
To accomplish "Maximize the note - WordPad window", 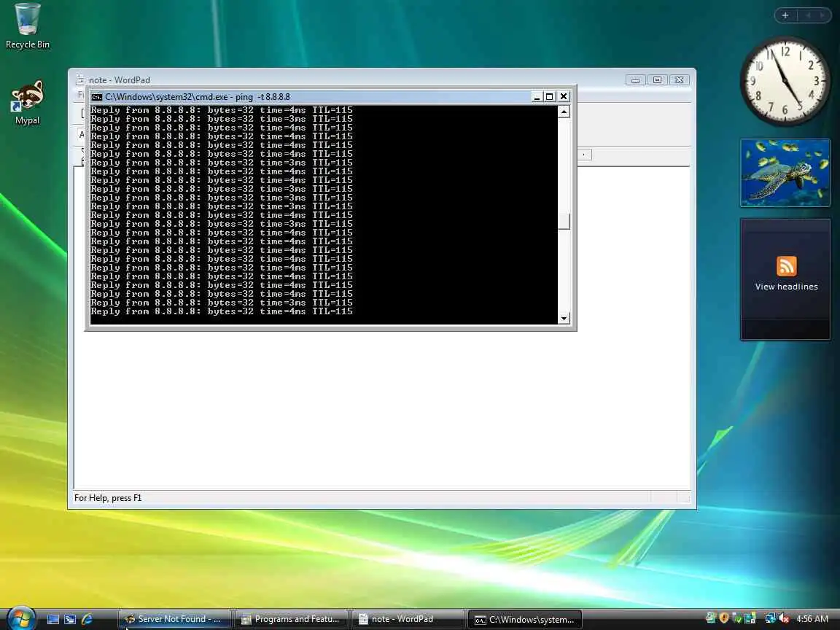I will pos(657,79).
